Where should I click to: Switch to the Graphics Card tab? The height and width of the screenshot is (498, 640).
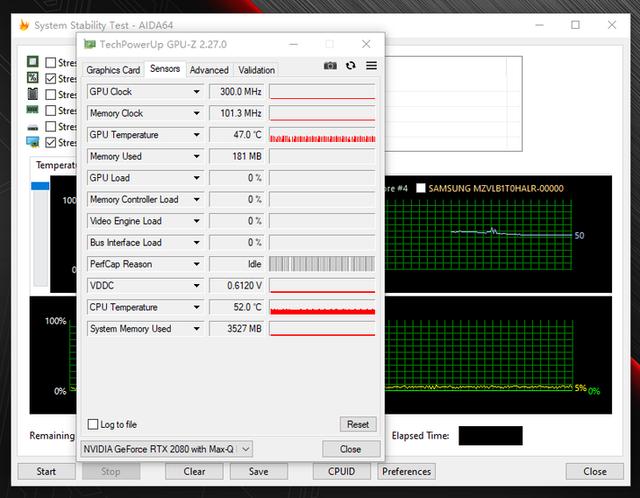pos(113,70)
